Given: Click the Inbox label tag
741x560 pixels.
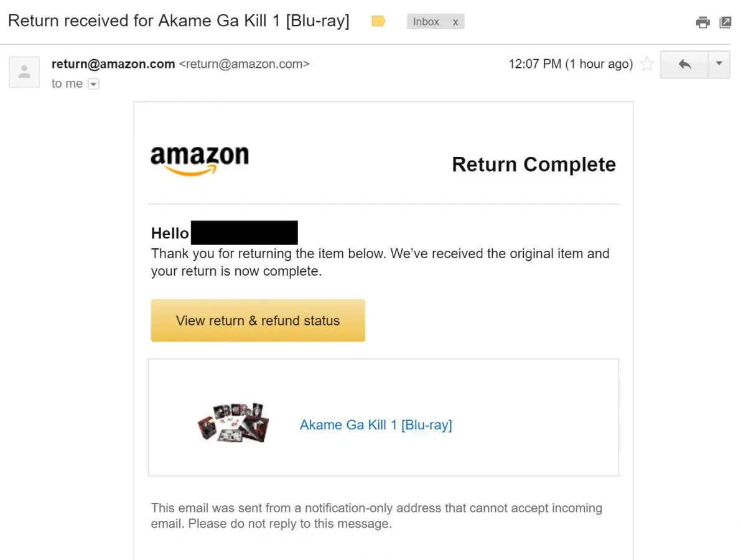Looking at the screenshot, I should pos(426,22).
